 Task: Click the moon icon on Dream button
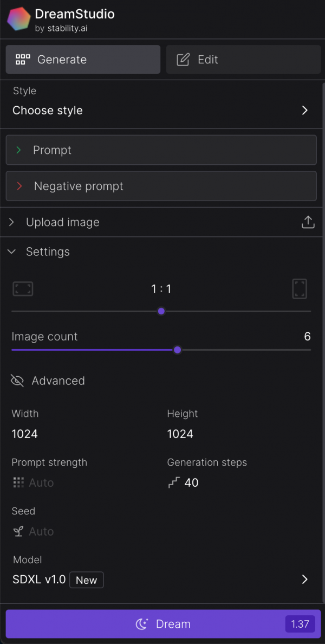[x=142, y=624]
